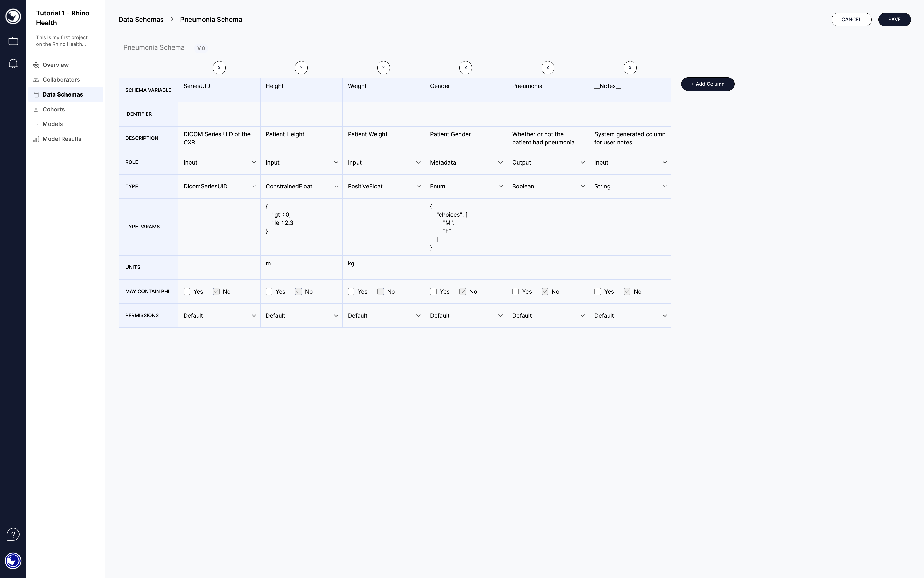This screenshot has width=924, height=578.
Task: Open the Cohorts section
Action: [x=66, y=109]
